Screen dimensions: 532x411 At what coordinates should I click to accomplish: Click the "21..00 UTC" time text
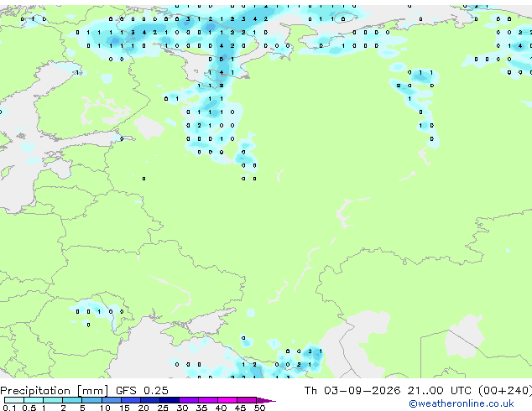pyautogui.click(x=440, y=391)
